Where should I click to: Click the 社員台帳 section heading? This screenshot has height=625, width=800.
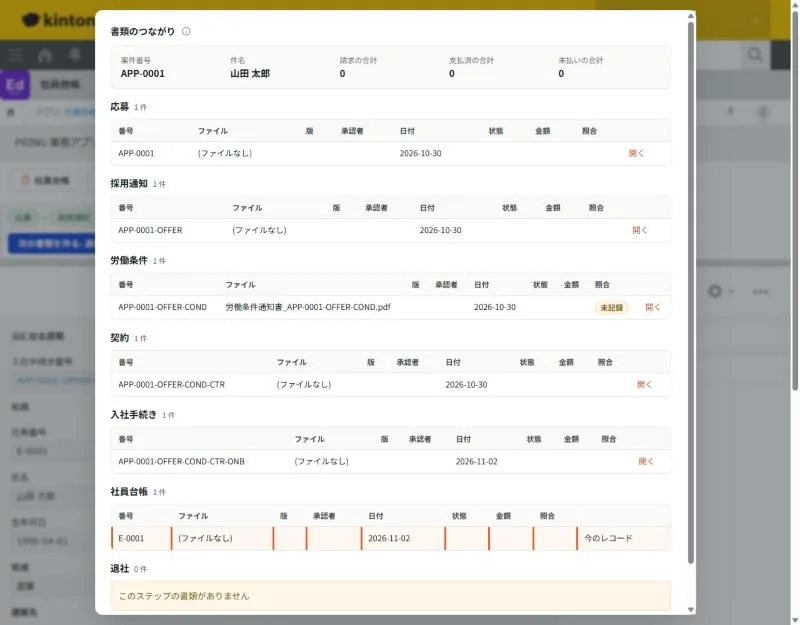129,492
